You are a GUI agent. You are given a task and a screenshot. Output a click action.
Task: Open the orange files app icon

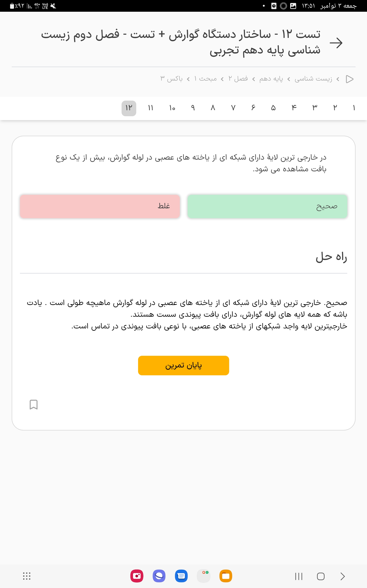(226, 576)
